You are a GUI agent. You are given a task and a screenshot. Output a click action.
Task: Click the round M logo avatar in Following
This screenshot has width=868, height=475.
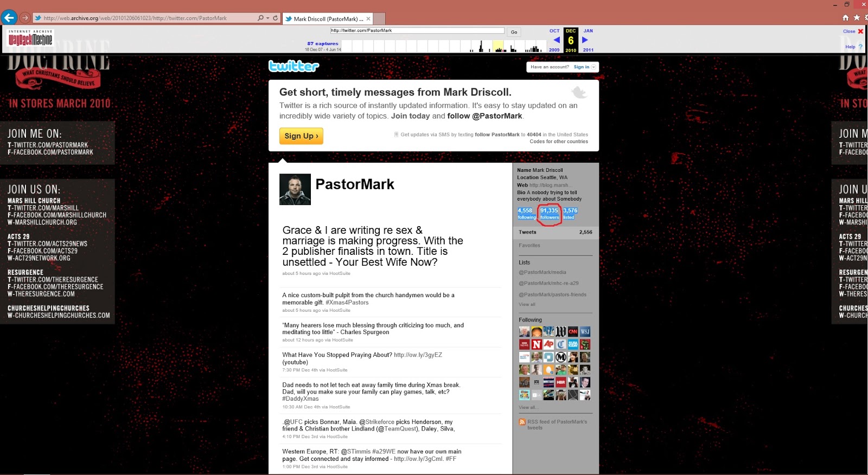coord(561,357)
